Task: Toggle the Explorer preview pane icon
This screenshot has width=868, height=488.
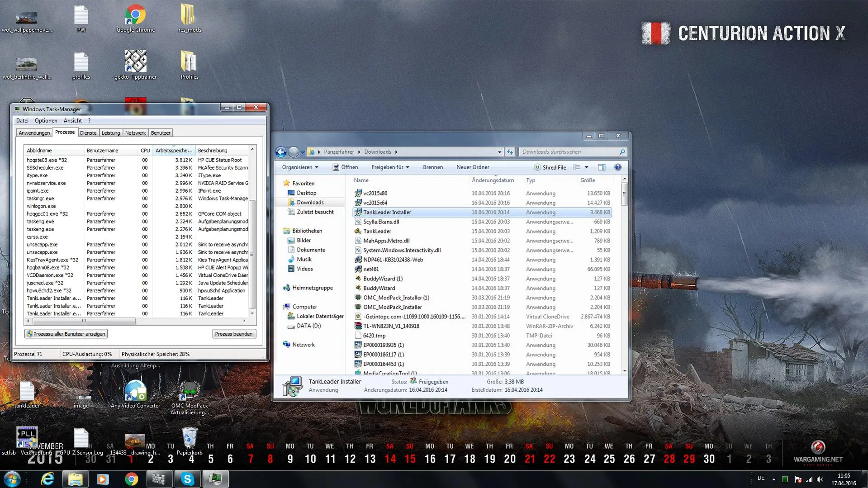Action: (x=602, y=167)
